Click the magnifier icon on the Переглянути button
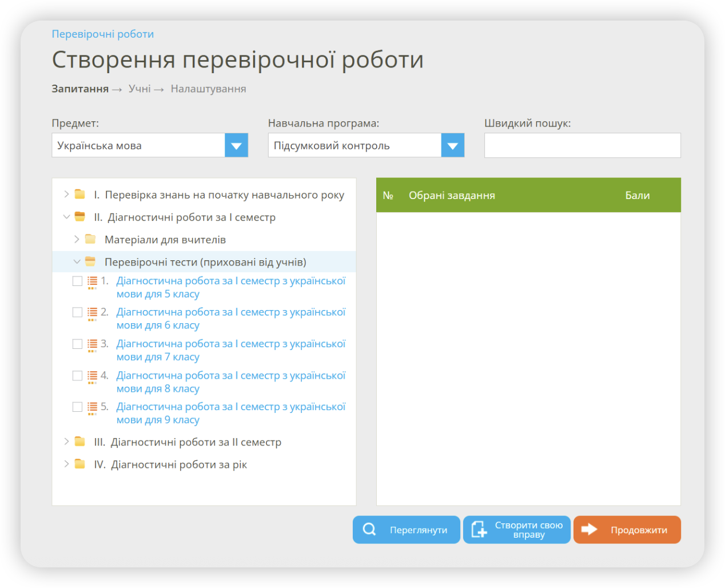 pyautogui.click(x=369, y=530)
